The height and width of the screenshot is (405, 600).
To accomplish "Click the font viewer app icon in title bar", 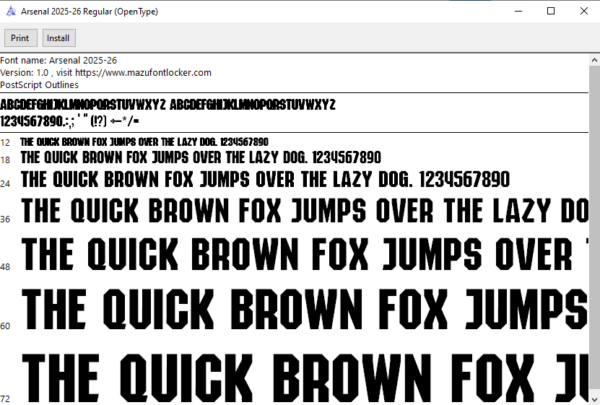I will coord(11,11).
